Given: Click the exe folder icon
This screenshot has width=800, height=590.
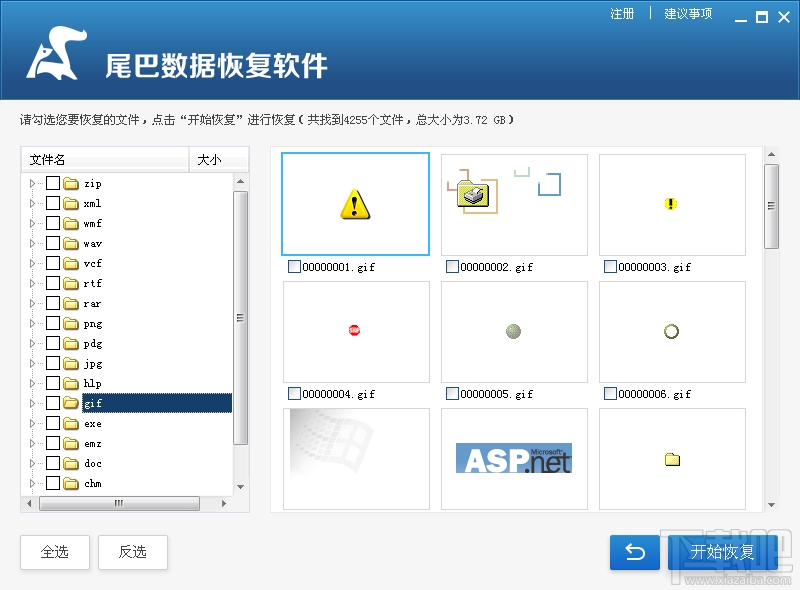Looking at the screenshot, I should (x=71, y=424).
